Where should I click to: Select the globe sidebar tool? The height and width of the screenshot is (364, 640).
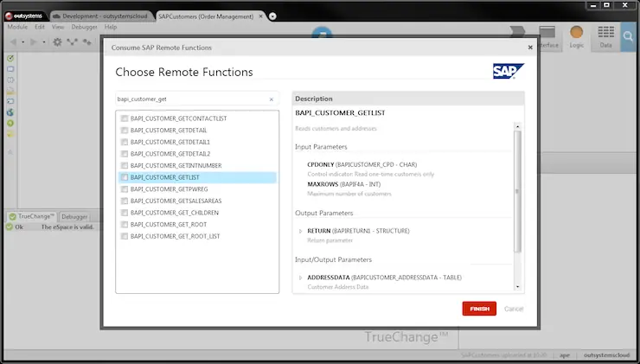point(10,112)
